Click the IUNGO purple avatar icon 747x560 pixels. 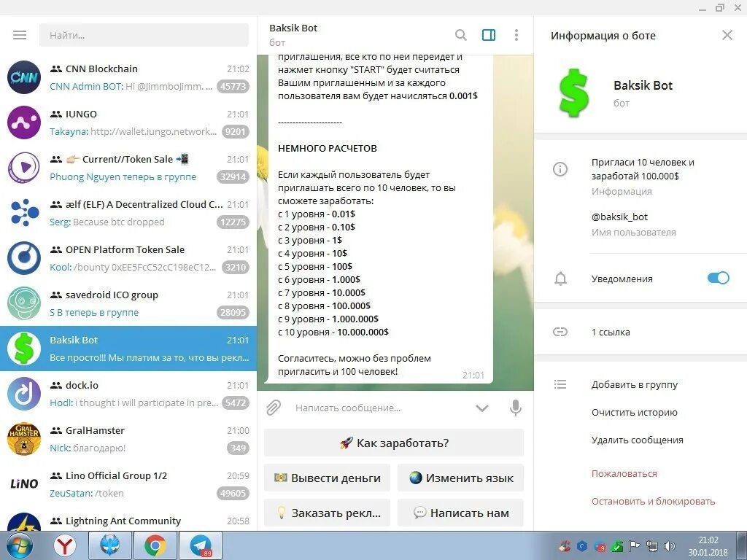(24, 122)
